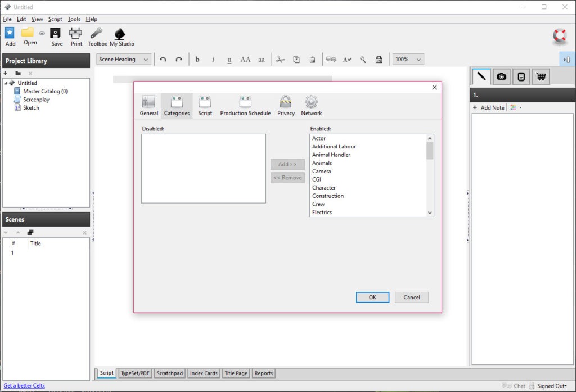576x392 pixels.
Task: Save the project with the disk icon
Action: (x=56, y=33)
